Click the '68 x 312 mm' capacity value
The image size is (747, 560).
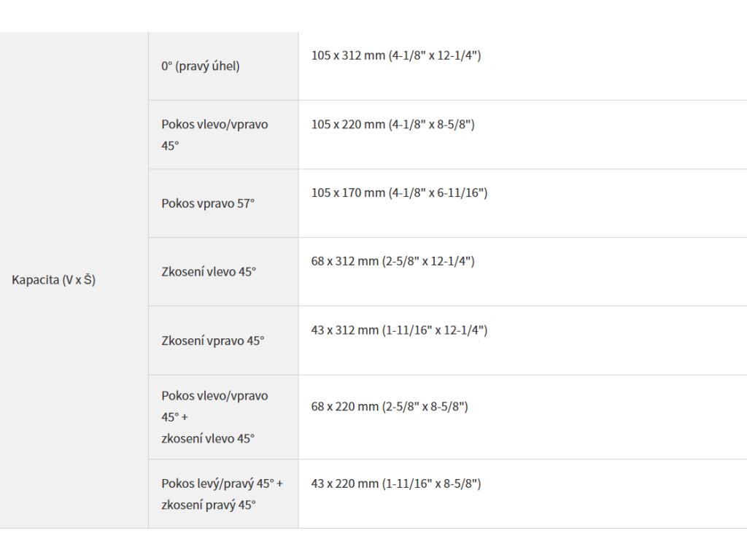[345, 261]
